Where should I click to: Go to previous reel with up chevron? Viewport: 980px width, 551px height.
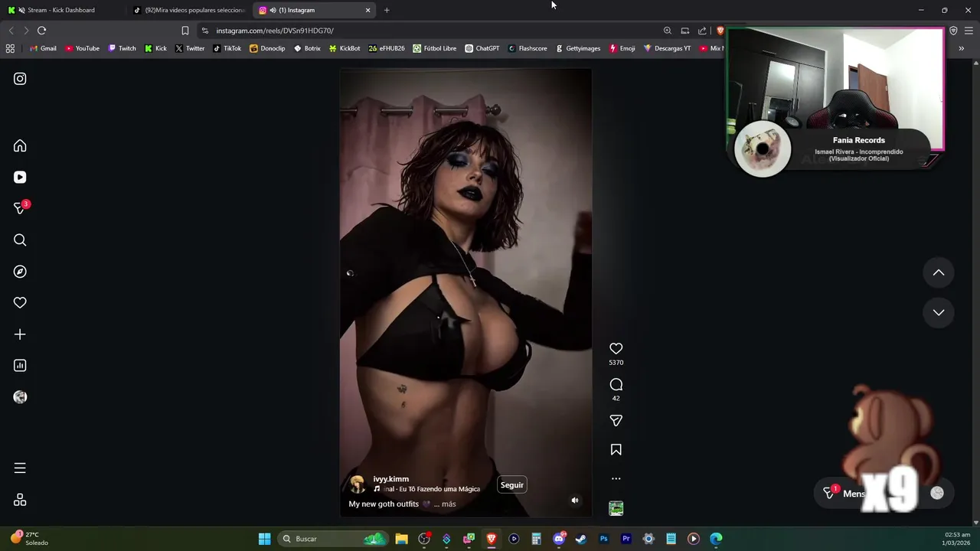click(x=938, y=273)
